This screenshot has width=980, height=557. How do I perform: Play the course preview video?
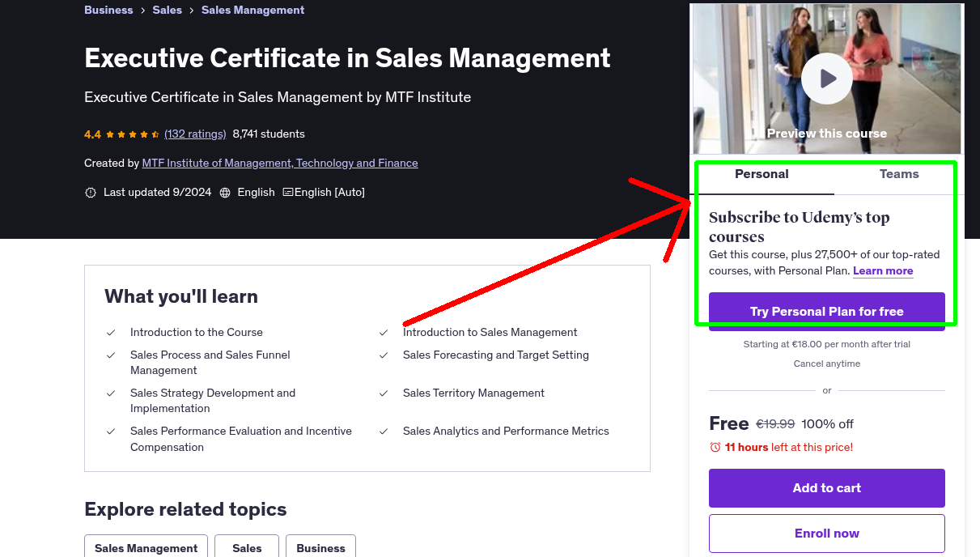[x=827, y=79]
